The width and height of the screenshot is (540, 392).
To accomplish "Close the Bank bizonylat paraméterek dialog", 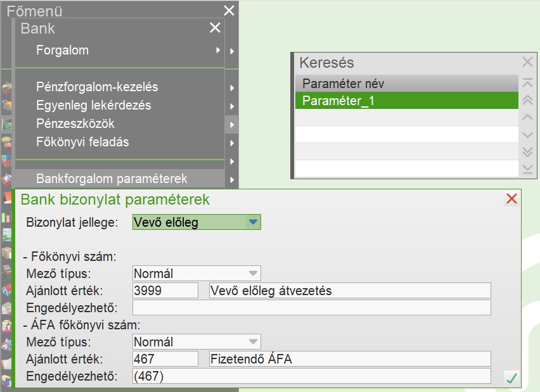I will pos(511,199).
